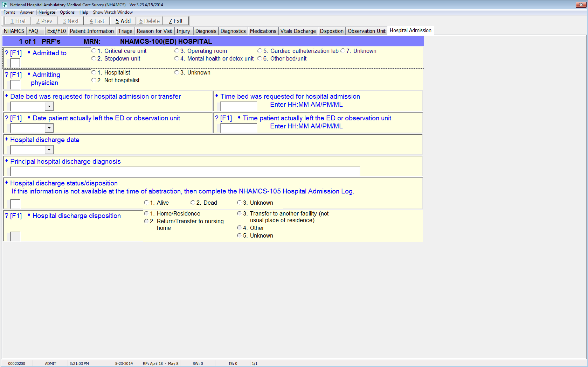Click time bed was requested input field

(238, 106)
